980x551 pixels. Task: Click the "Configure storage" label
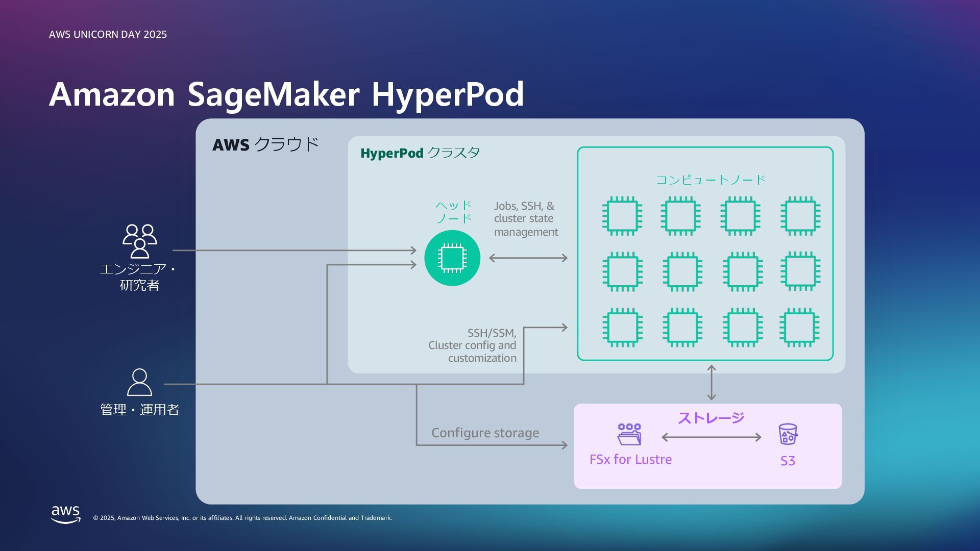click(x=485, y=433)
